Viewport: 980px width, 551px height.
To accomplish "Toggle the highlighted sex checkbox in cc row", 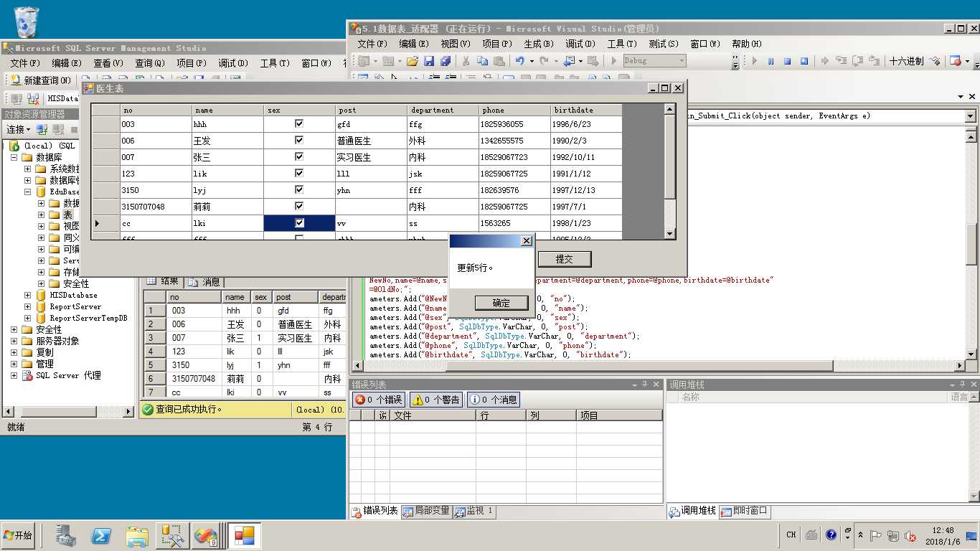I will click(299, 223).
